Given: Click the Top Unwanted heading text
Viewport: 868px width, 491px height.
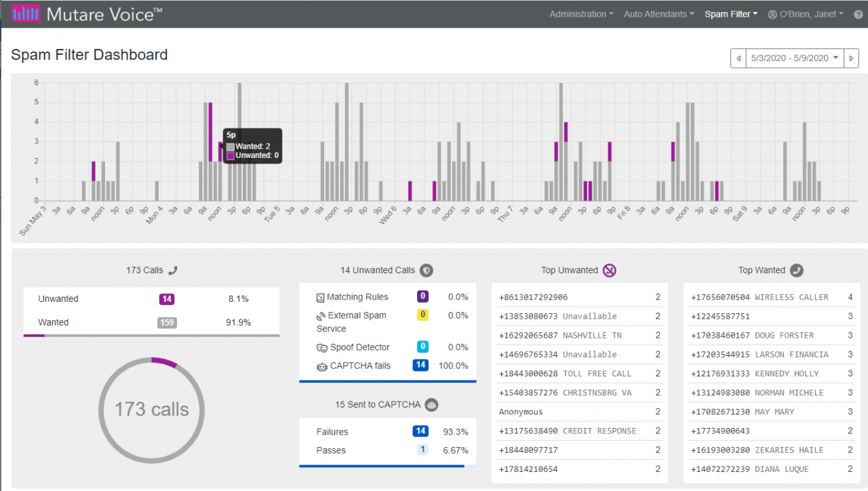Looking at the screenshot, I should point(570,270).
